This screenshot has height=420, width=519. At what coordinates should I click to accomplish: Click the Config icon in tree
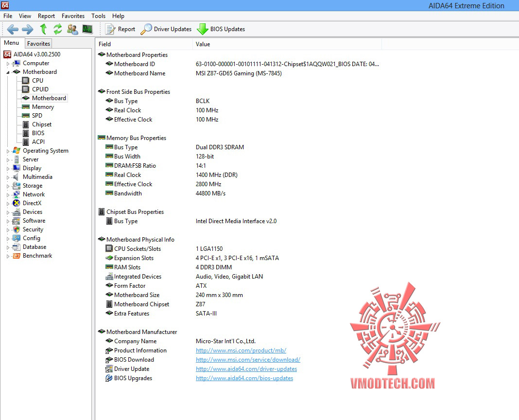tap(17, 238)
